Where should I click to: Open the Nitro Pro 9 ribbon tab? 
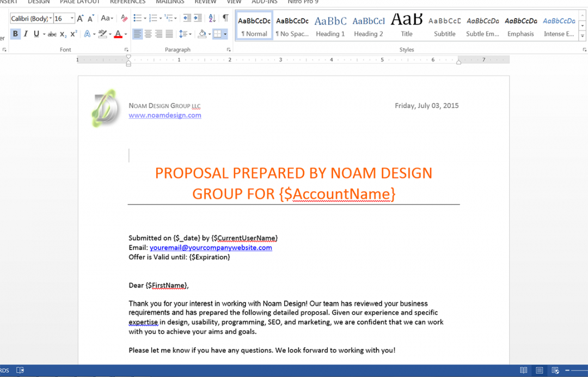(x=303, y=2)
